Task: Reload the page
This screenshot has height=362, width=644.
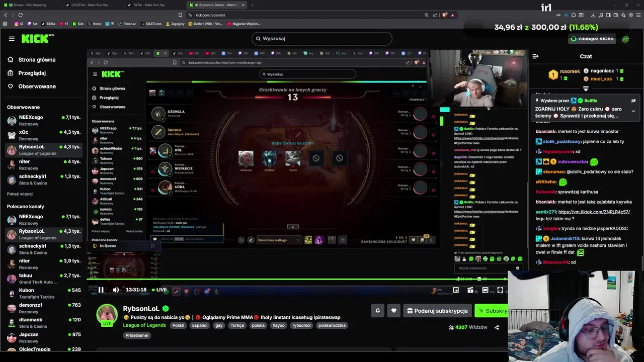Action: tap(20, 15)
